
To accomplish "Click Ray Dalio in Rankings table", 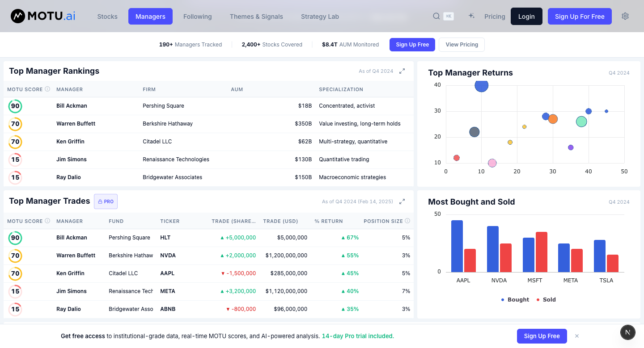I will point(68,177).
